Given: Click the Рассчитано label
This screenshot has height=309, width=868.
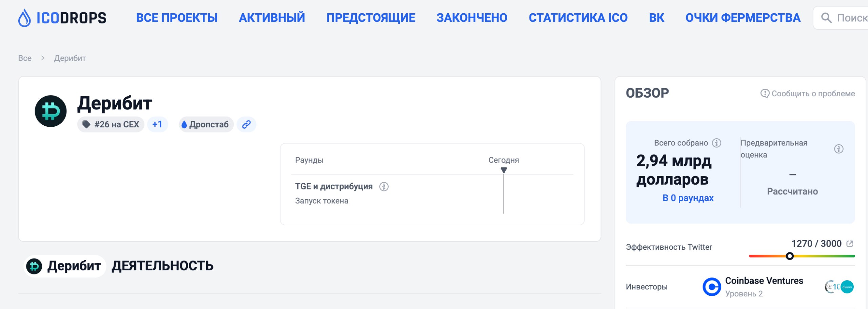Looking at the screenshot, I should point(792,191).
